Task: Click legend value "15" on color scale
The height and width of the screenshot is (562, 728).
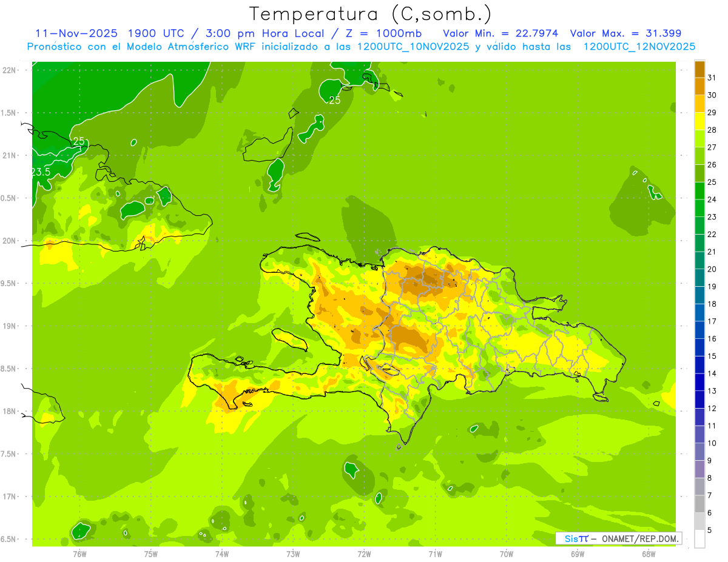Action: [712, 356]
